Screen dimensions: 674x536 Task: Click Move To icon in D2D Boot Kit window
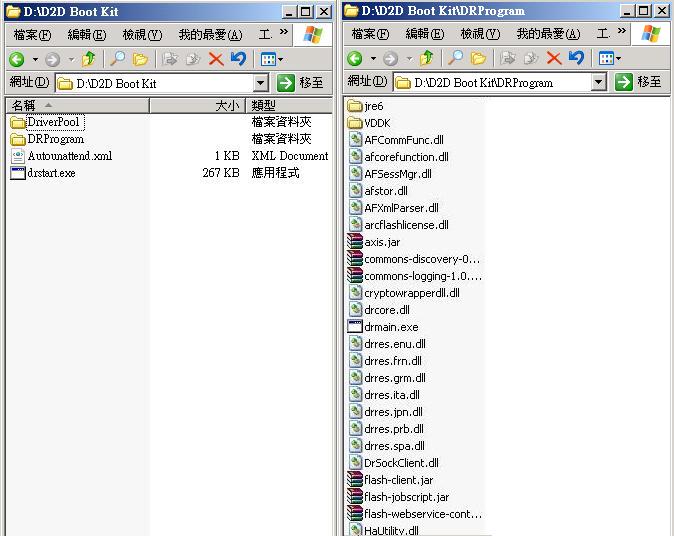click(x=170, y=59)
